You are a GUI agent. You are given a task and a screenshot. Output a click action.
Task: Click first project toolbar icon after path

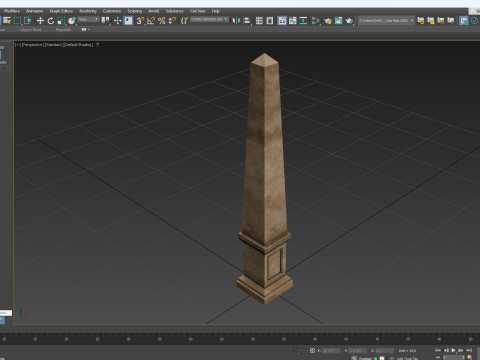click(x=421, y=21)
